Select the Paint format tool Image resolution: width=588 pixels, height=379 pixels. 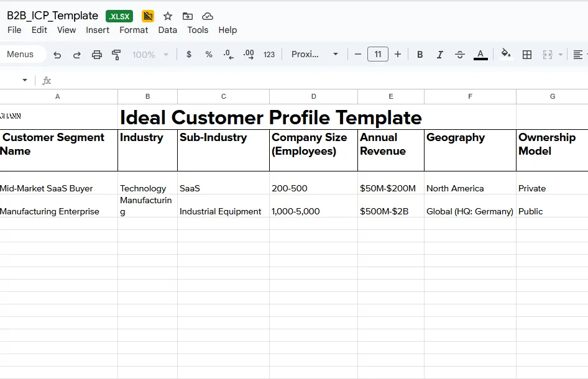pos(116,55)
